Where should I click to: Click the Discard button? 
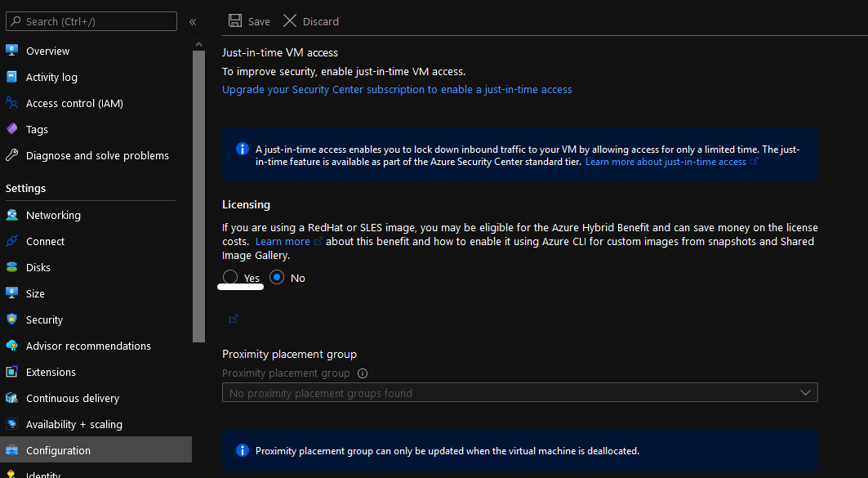click(311, 21)
